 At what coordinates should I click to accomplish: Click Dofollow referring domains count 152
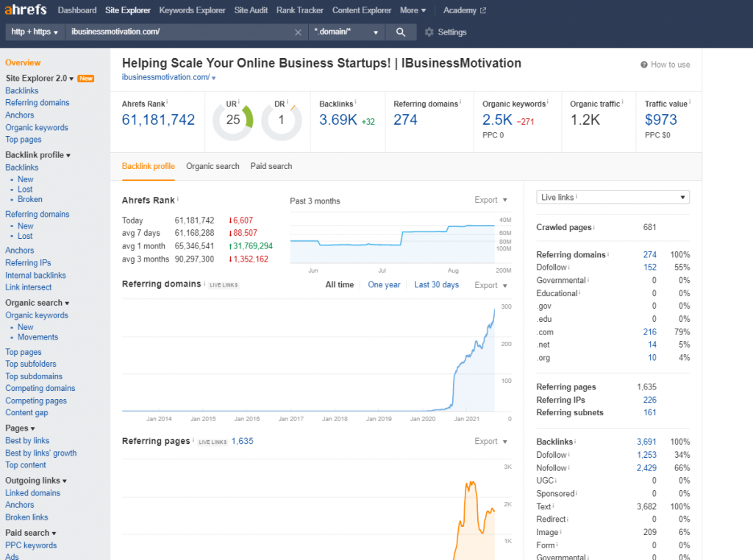coord(650,268)
